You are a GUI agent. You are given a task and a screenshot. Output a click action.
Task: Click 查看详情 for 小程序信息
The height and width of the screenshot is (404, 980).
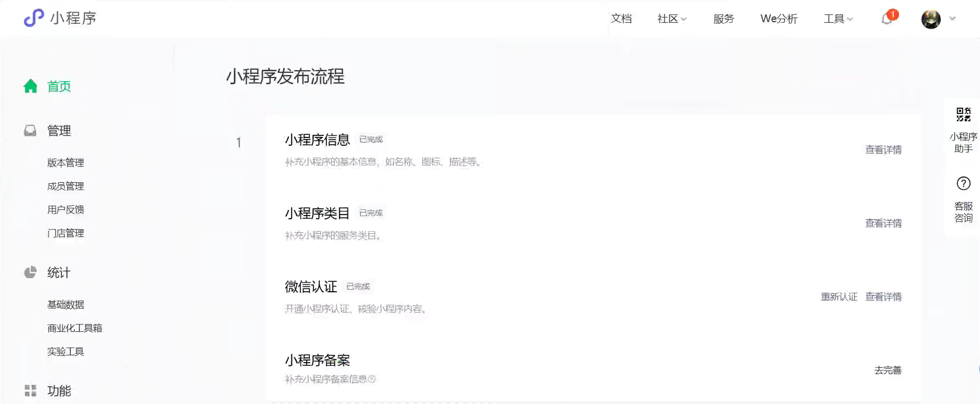point(883,150)
